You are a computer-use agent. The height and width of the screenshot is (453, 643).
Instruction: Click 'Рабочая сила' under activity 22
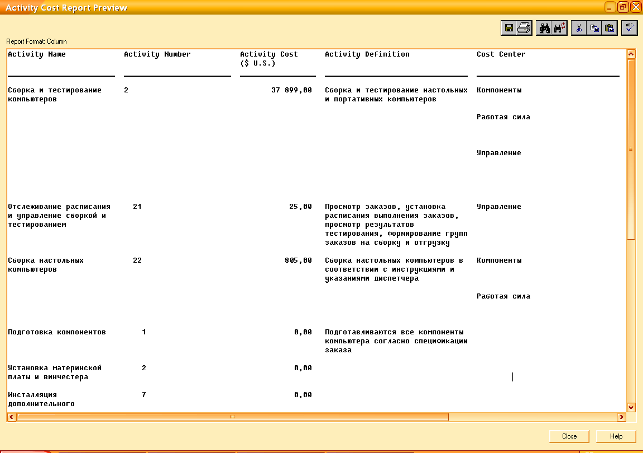(503, 296)
